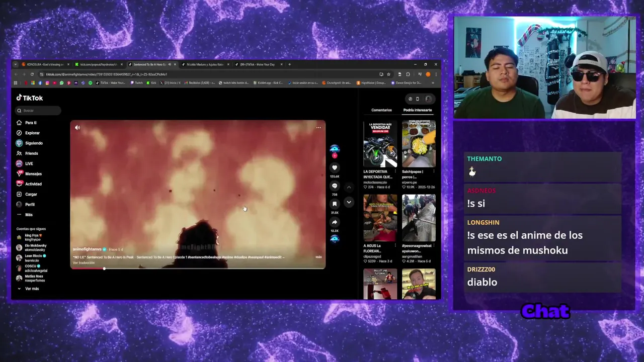644x362 pixels.
Task: Go to the next video with down chevron
Action: point(349,202)
